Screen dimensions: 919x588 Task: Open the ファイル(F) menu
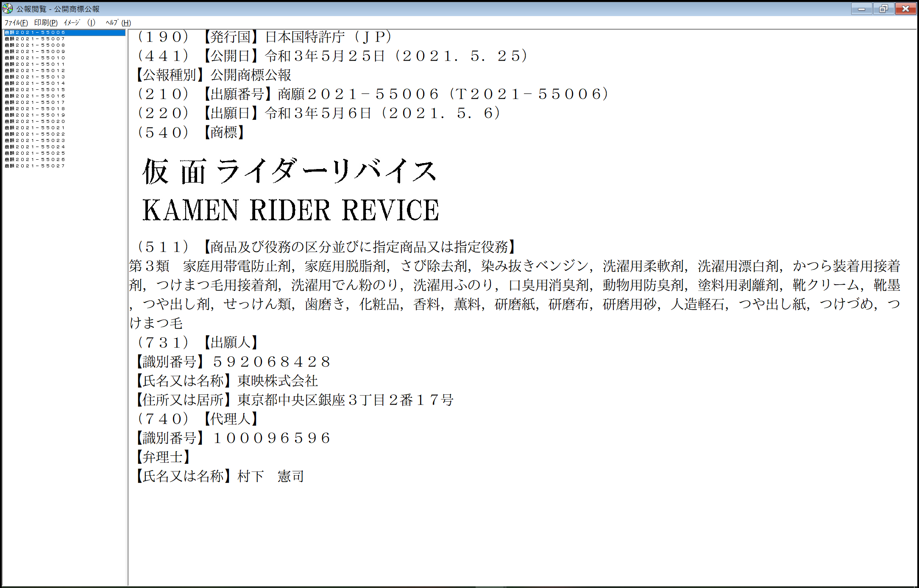(x=16, y=23)
